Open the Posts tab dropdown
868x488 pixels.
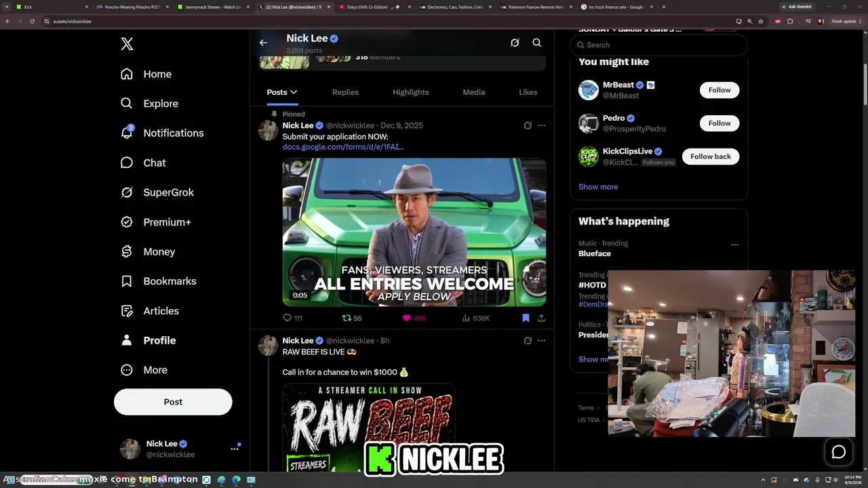click(x=282, y=92)
